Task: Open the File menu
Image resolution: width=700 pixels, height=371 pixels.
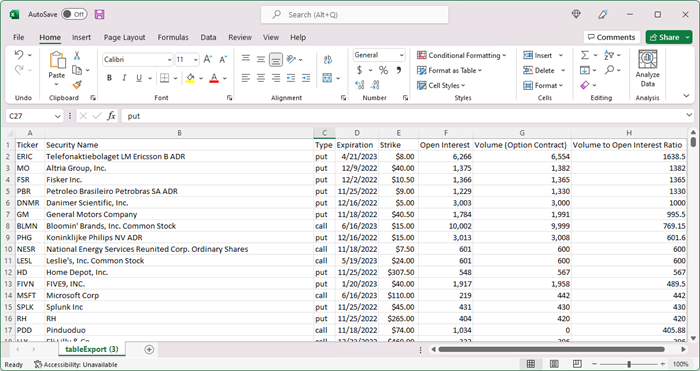Action: click(19, 38)
